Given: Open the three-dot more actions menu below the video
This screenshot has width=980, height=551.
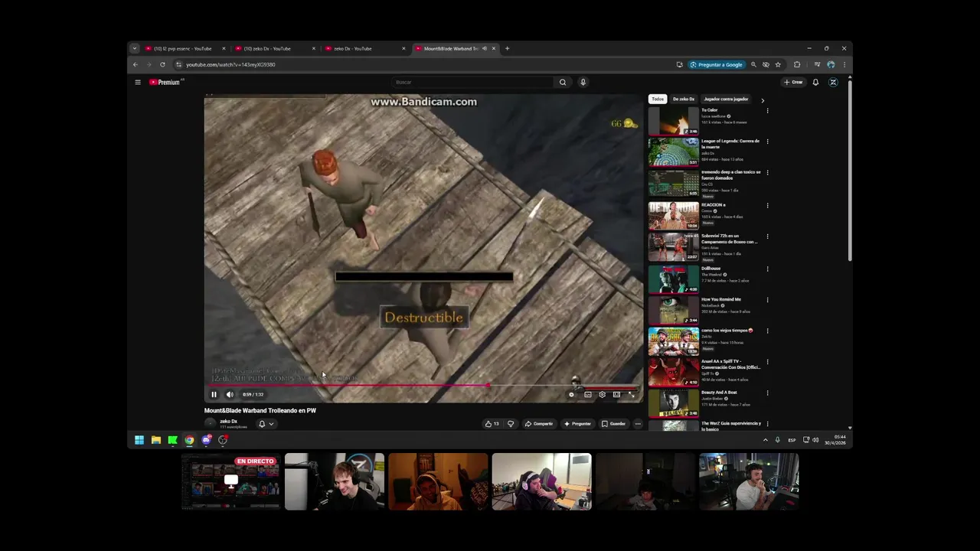Looking at the screenshot, I should [x=638, y=423].
